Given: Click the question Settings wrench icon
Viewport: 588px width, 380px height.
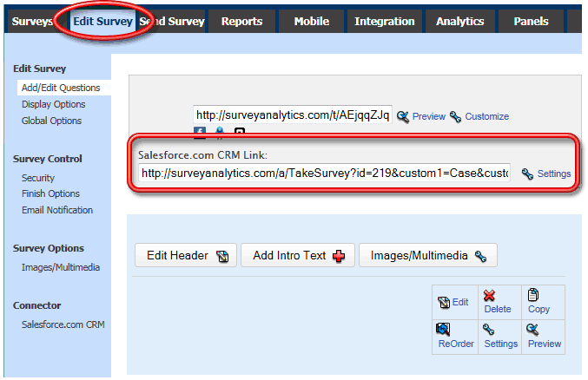Looking at the screenshot, I should 489,329.
